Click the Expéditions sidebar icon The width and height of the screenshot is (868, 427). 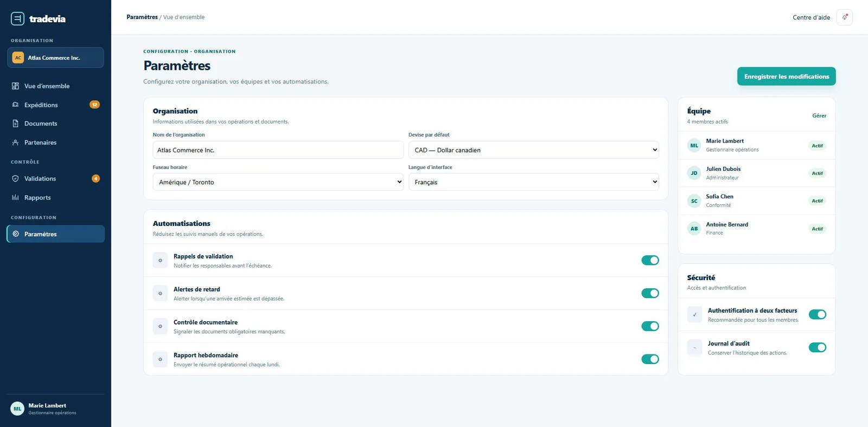tap(15, 105)
